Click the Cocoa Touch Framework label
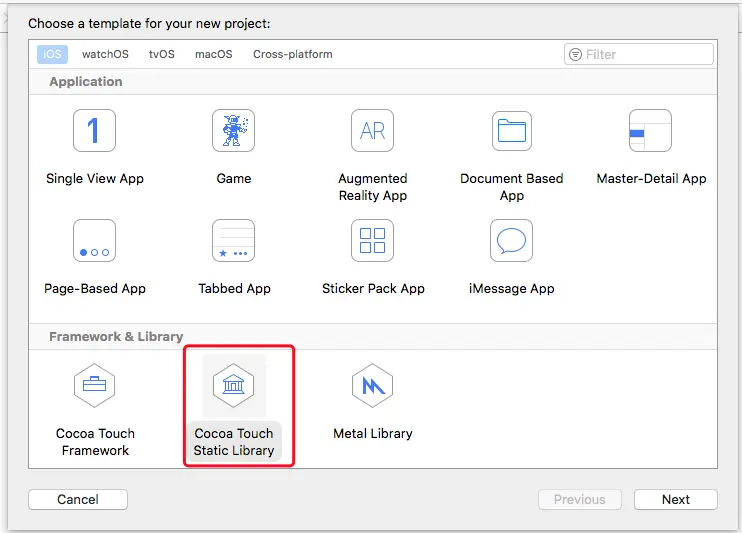The width and height of the screenshot is (742, 533). (x=95, y=442)
